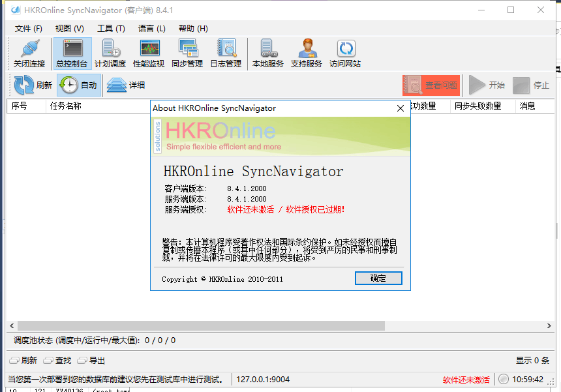561x392 pixels.
Task: Open the 帮助 (H) menu
Action: click(194, 29)
